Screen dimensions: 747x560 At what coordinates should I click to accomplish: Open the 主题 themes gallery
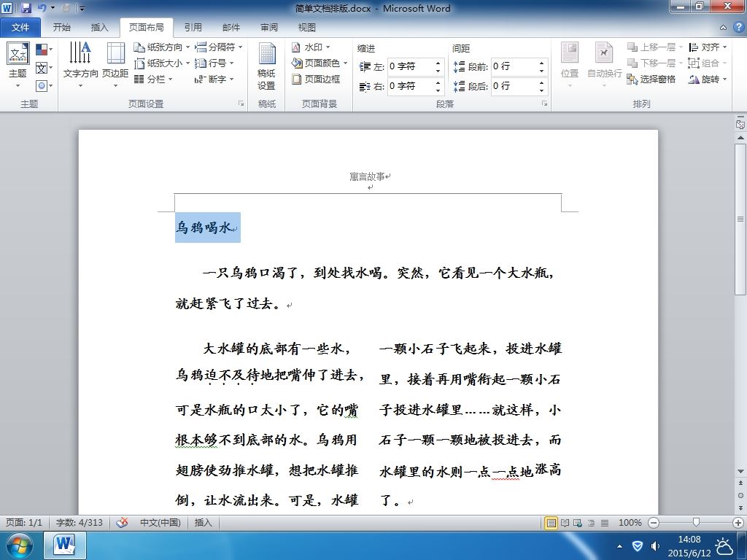18,65
